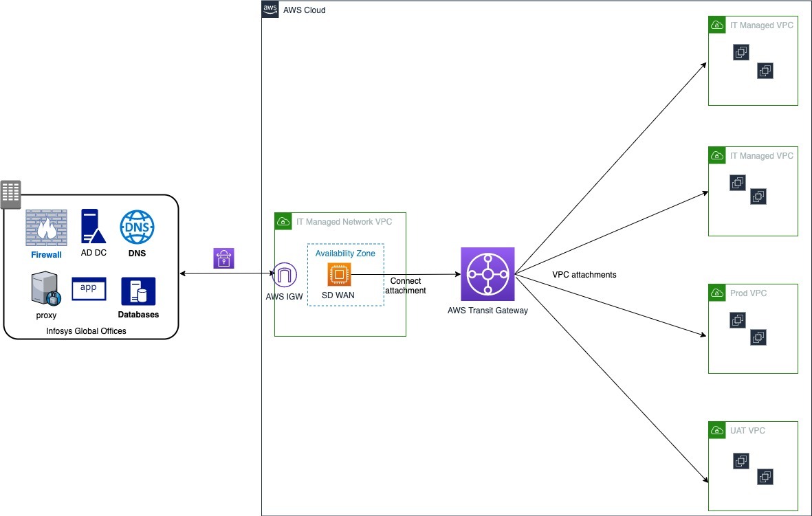Select the DNS globe icon

[x=138, y=227]
